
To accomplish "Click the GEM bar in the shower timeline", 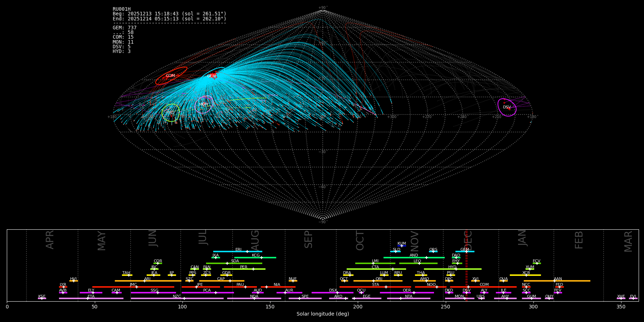I will tap(465, 252).
